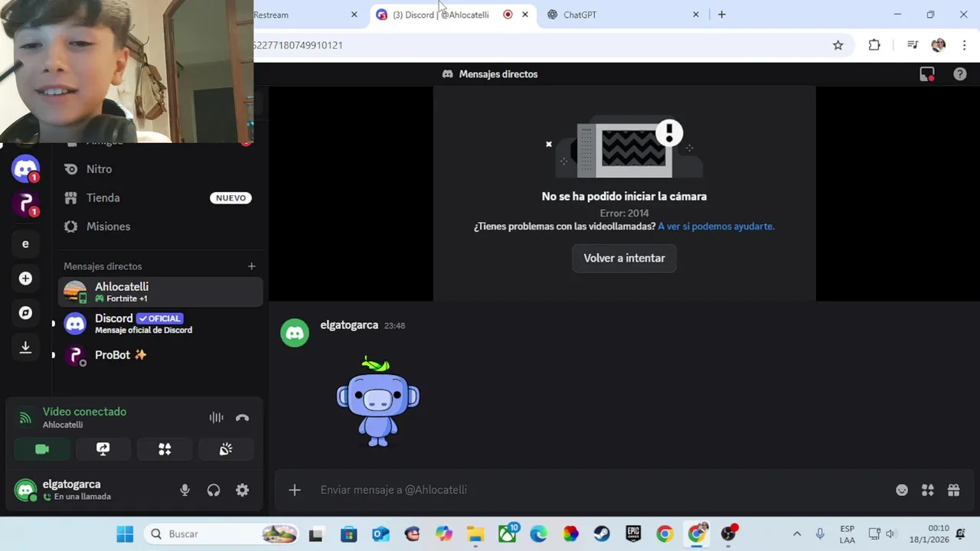Image resolution: width=980 pixels, height=551 pixels.
Task: Open noise suppression waveform icon
Action: 216,418
